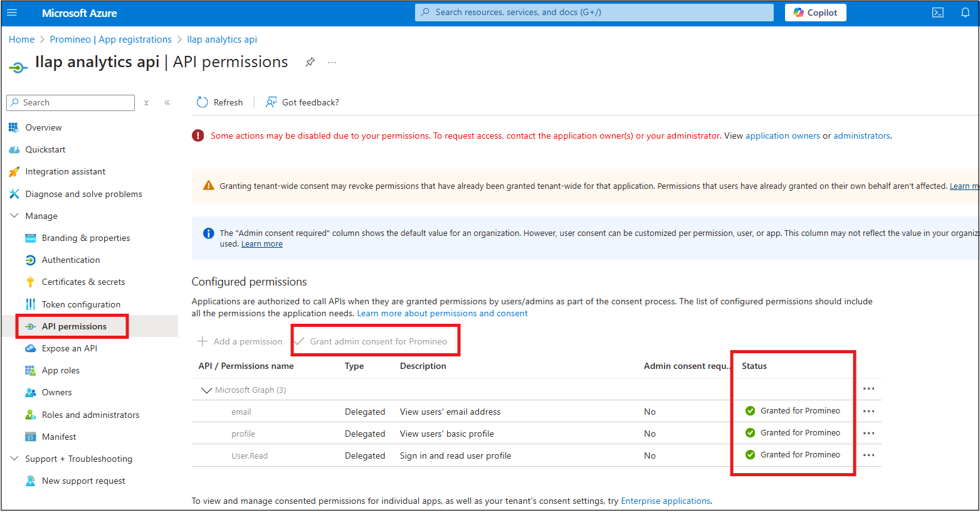Click the New support request icon
980x517 pixels.
click(30, 481)
